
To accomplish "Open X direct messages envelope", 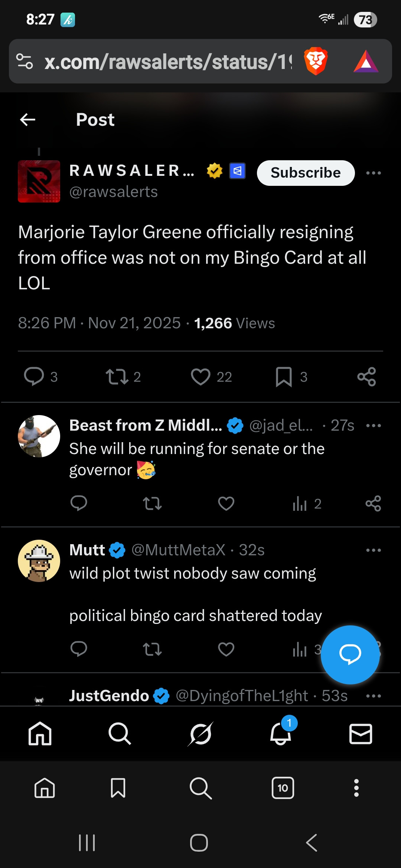I will [x=361, y=733].
